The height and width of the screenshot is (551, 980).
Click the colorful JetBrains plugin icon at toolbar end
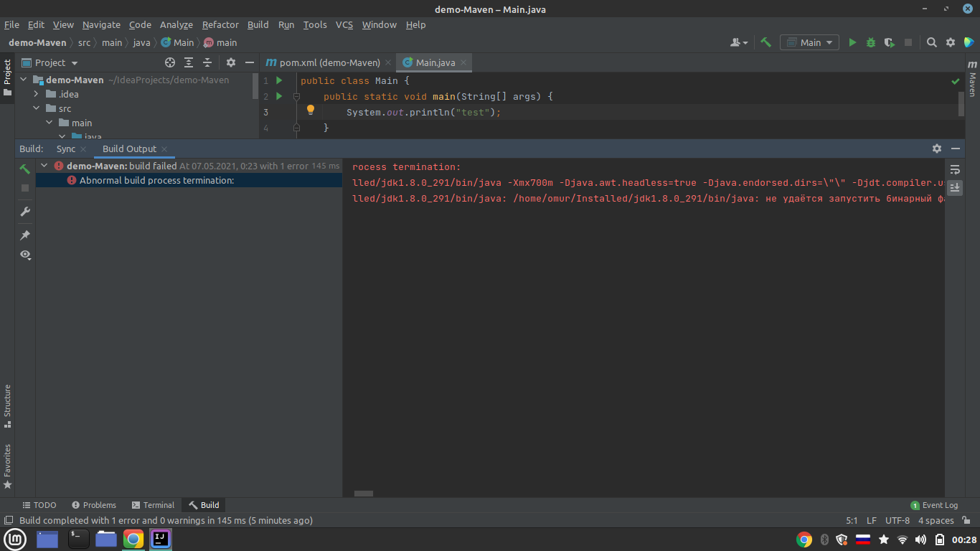[x=969, y=42]
